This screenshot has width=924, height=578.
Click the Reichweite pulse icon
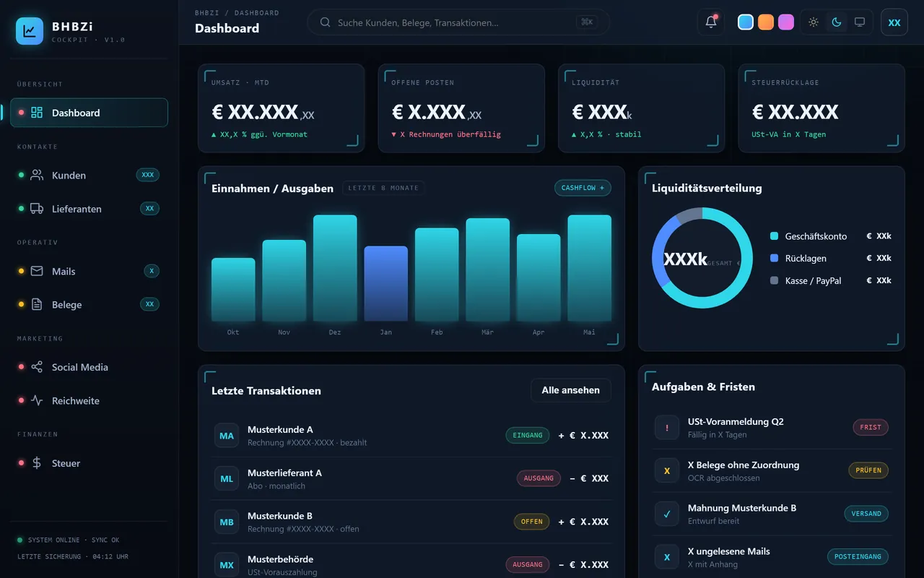(37, 400)
